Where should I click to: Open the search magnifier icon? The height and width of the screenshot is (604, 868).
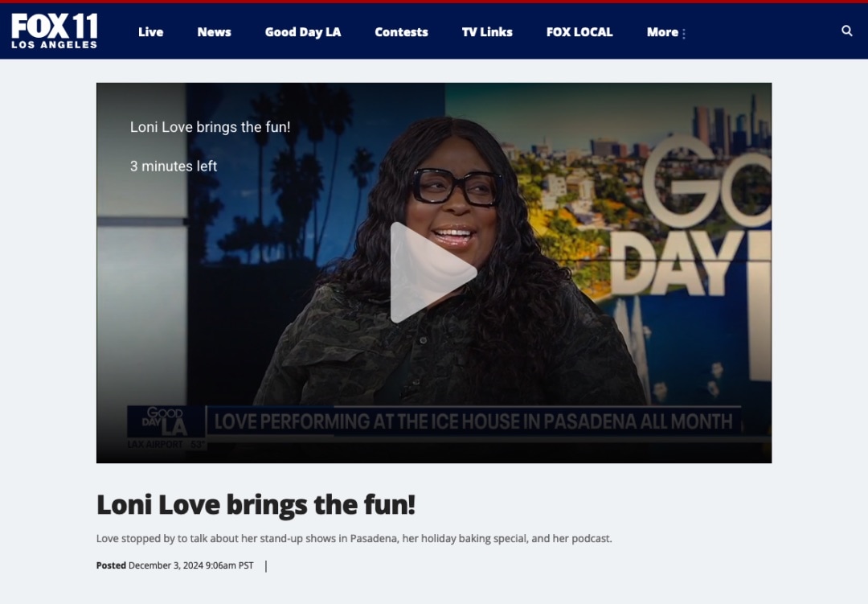(846, 31)
